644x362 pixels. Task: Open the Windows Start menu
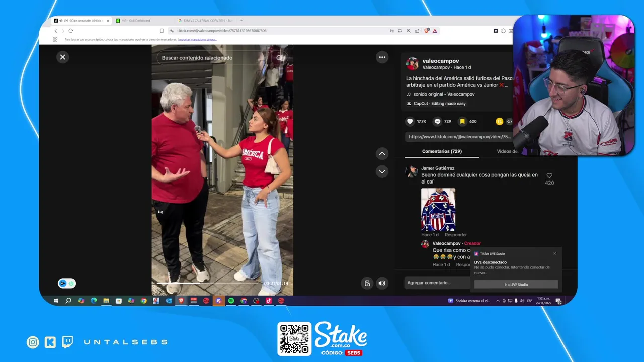[56, 301]
